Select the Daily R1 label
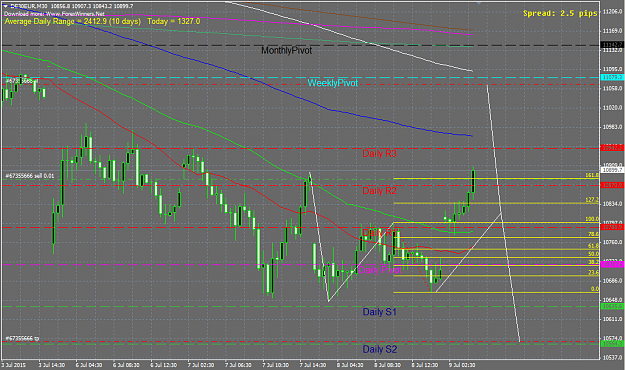 (x=379, y=232)
